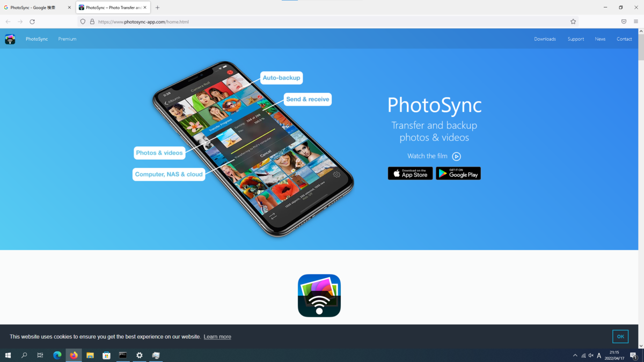Close the PhotoSync Photo Transfer tab

coord(145,8)
